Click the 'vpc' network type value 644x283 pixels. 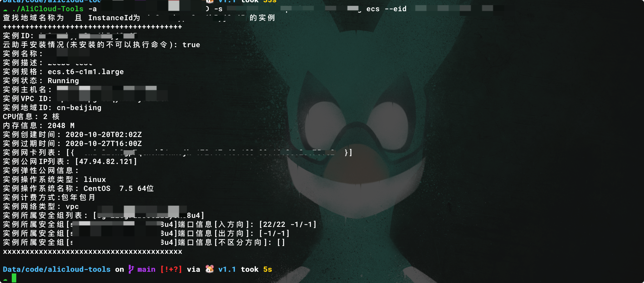point(72,207)
